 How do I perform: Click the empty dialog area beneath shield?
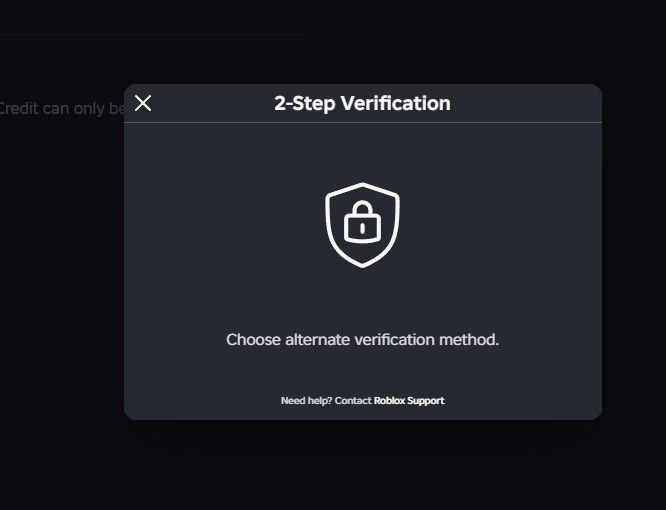click(362, 299)
